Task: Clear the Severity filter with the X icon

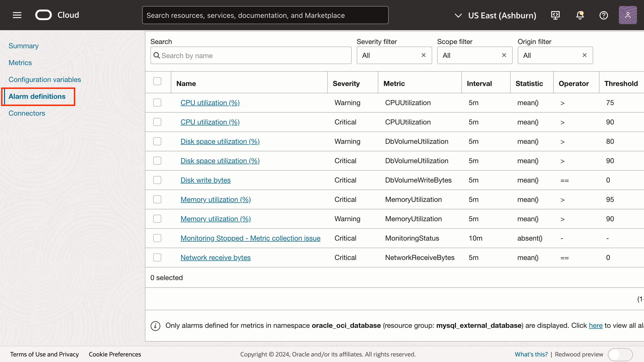Action: [x=424, y=55]
